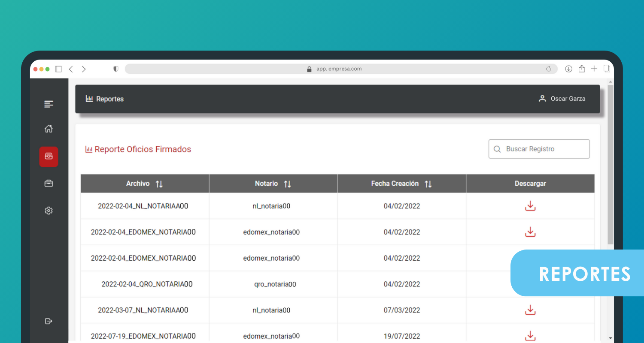Open the briefcase section in sidebar
Viewport: 644px width, 343px height.
click(x=49, y=184)
